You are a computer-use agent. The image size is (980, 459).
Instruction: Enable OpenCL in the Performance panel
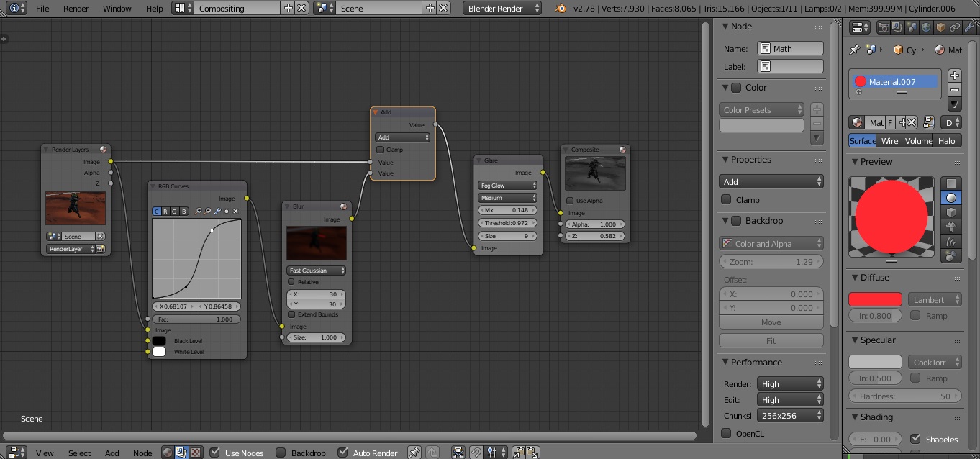[x=726, y=434]
